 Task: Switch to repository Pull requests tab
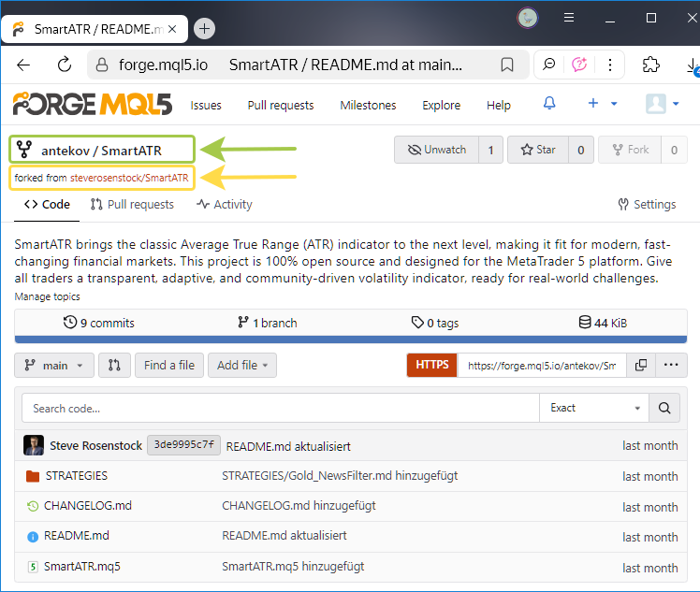pos(132,204)
